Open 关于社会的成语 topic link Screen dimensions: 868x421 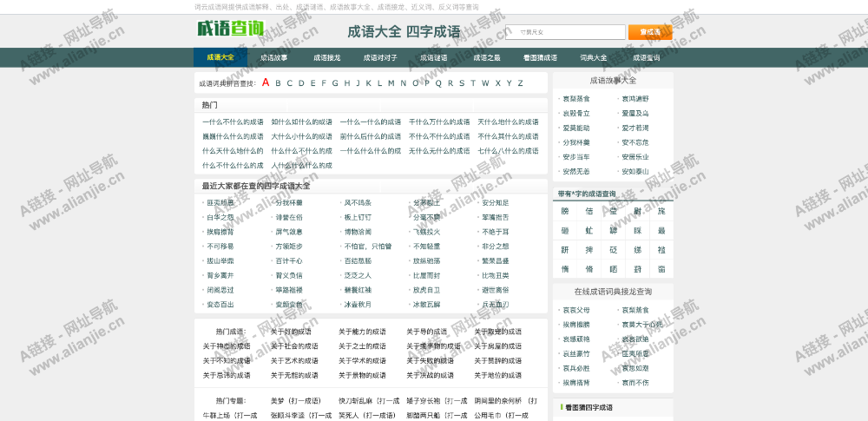(x=294, y=346)
